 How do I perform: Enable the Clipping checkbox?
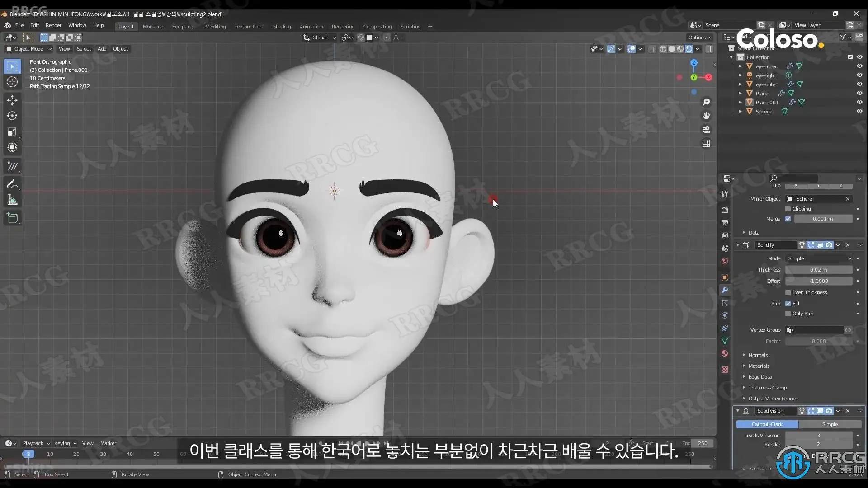[788, 209]
